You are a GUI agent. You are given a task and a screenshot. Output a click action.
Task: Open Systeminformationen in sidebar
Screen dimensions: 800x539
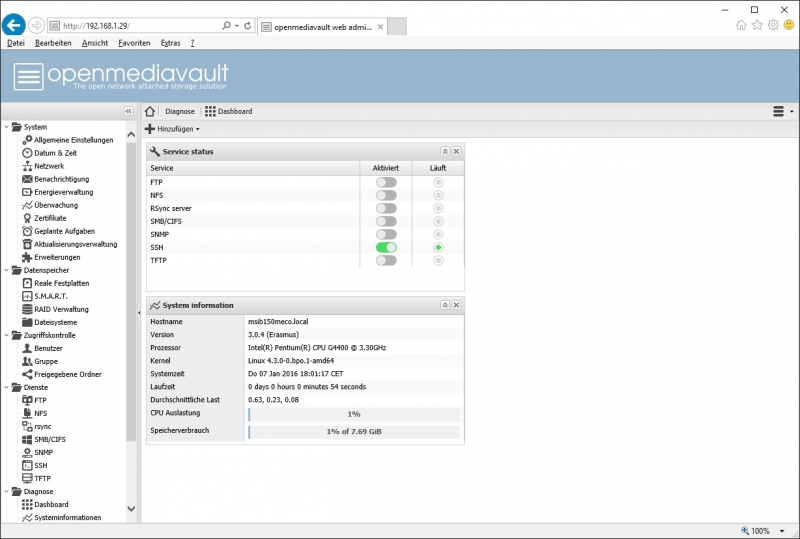click(x=62, y=518)
